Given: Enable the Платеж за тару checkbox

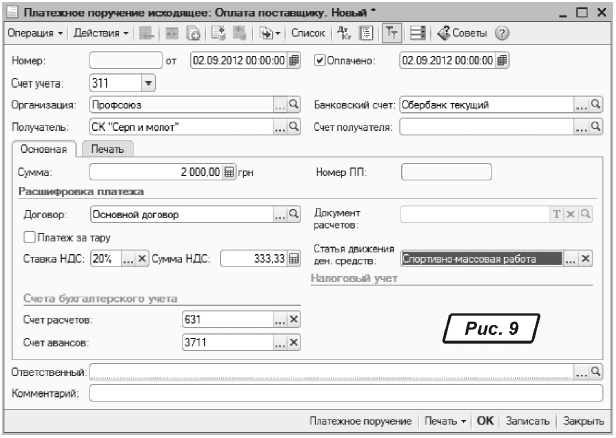Looking at the screenshot, I should click(x=29, y=237).
